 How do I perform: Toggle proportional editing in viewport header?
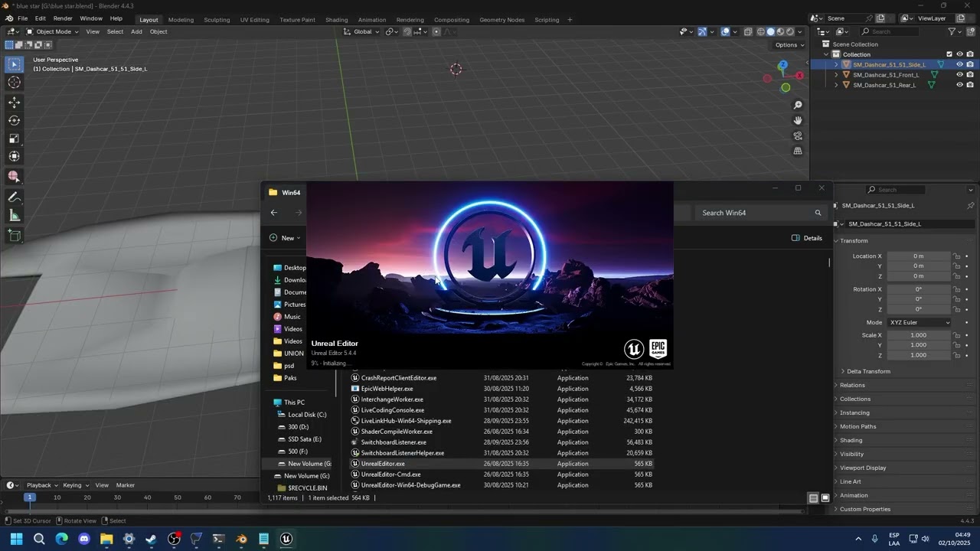pos(436,31)
